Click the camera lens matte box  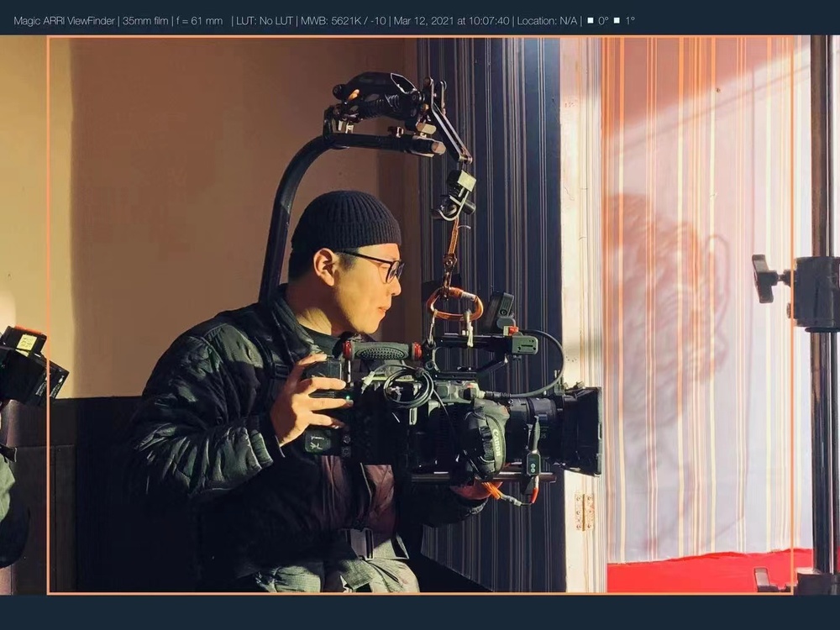pos(584,428)
